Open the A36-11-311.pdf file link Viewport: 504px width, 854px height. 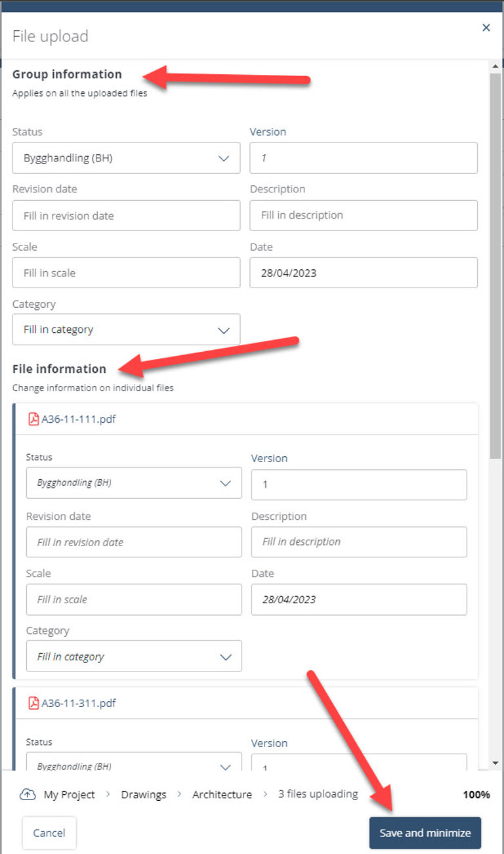(79, 703)
